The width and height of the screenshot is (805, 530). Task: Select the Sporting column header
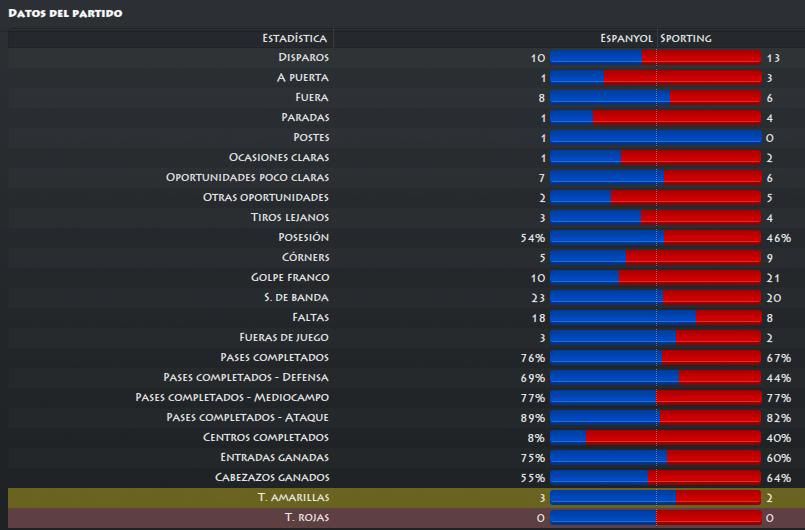pos(685,39)
